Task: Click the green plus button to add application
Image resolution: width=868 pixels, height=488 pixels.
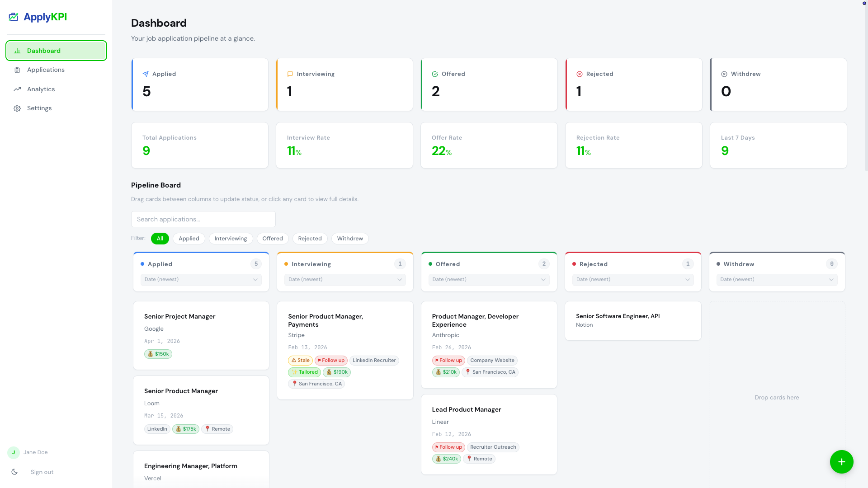Action: tap(841, 462)
